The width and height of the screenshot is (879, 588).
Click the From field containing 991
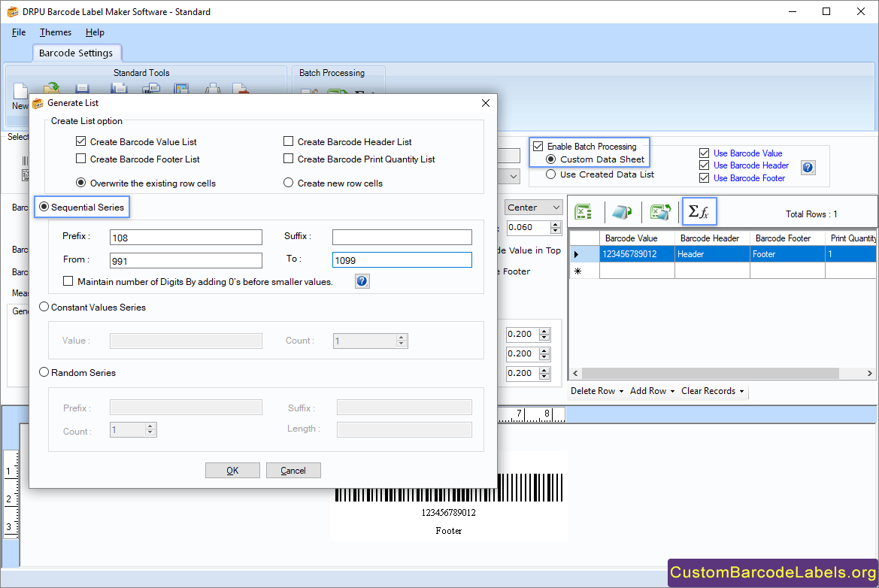point(186,260)
